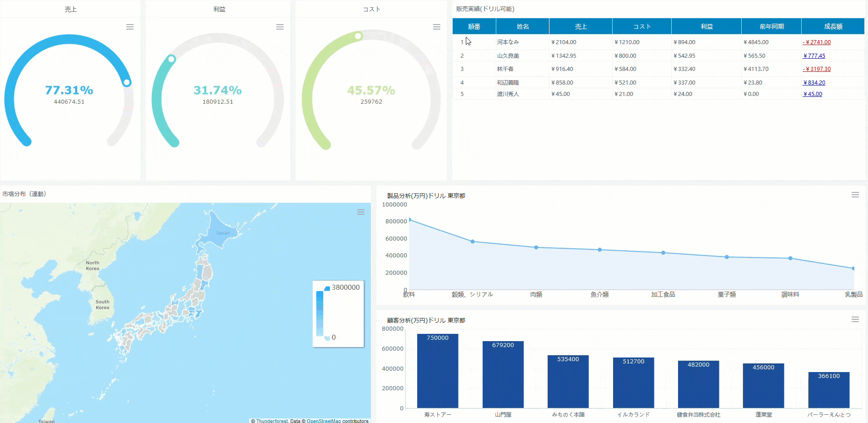Viewport: 868px width, 423px height.
Task: Open the ¥777.45 growth link
Action: (814, 56)
